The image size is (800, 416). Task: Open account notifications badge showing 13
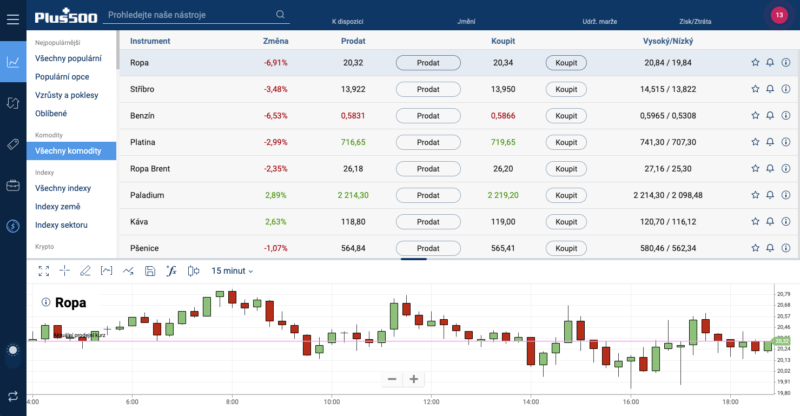(780, 14)
